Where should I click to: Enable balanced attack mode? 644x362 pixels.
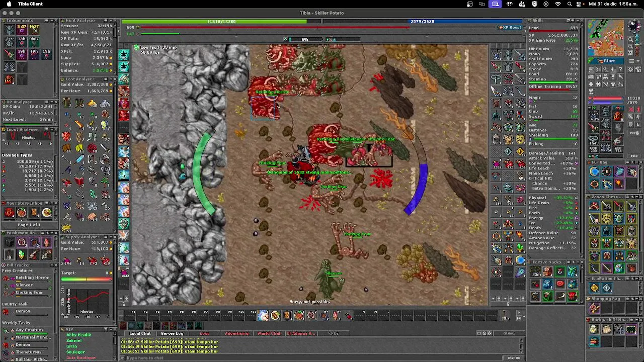pos(630,116)
